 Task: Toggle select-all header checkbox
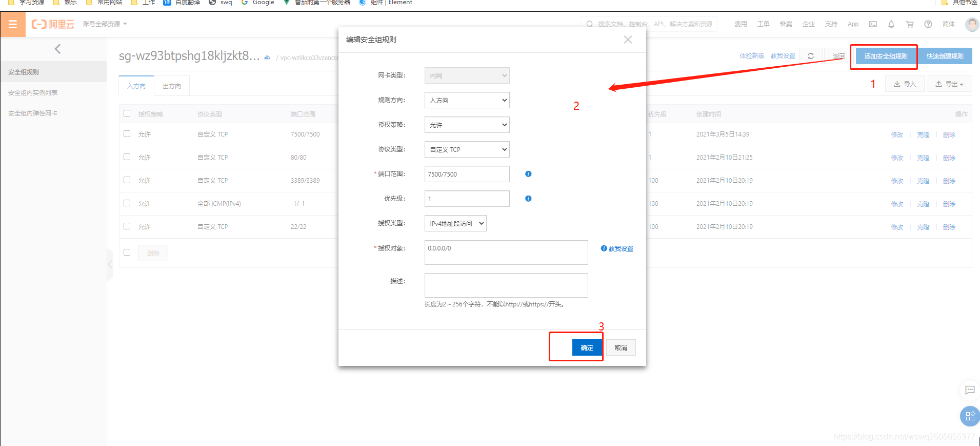pos(127,113)
